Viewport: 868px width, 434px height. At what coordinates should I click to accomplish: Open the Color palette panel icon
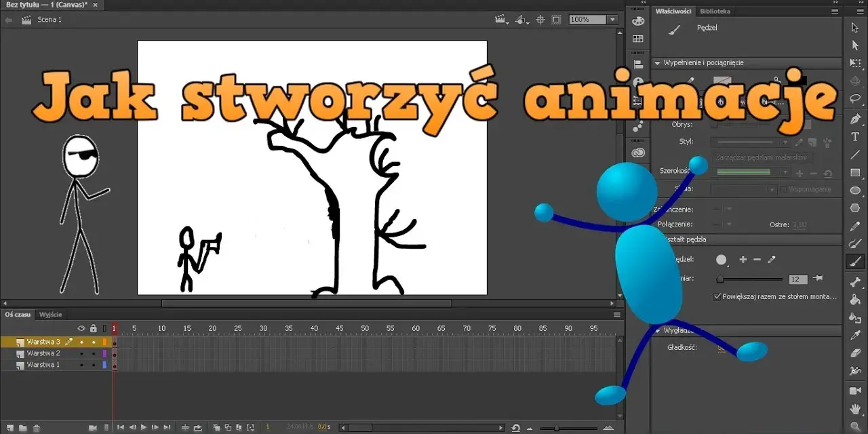[638, 21]
